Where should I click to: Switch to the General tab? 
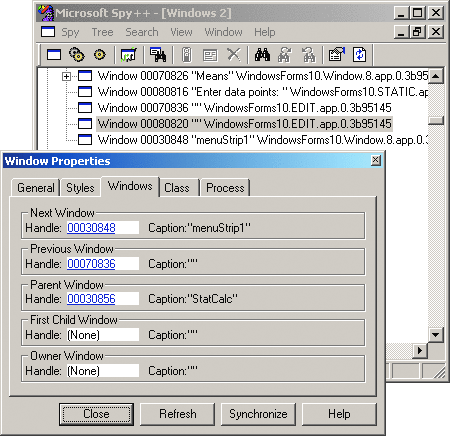(x=36, y=188)
